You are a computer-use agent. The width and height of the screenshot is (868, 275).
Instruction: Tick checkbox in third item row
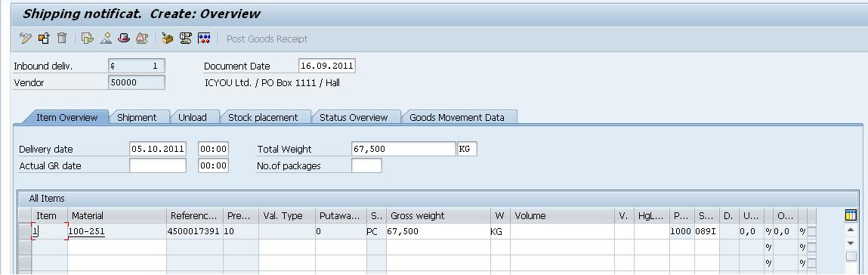(811, 263)
